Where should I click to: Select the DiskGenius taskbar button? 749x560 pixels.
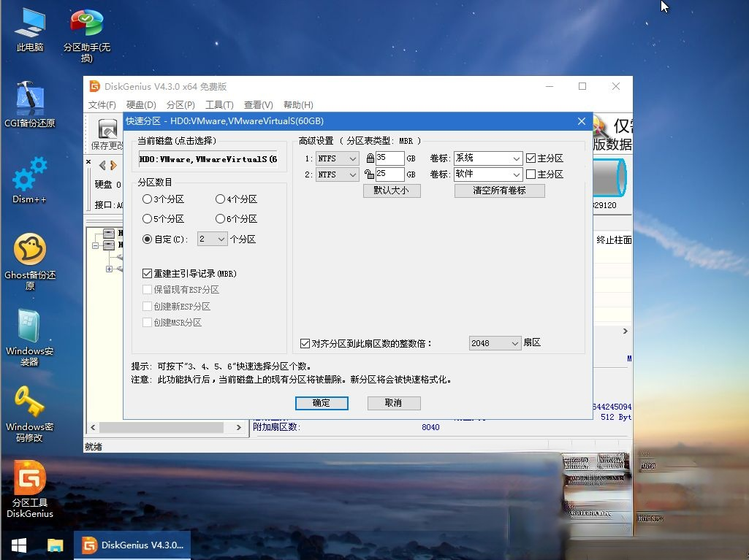pyautogui.click(x=132, y=545)
